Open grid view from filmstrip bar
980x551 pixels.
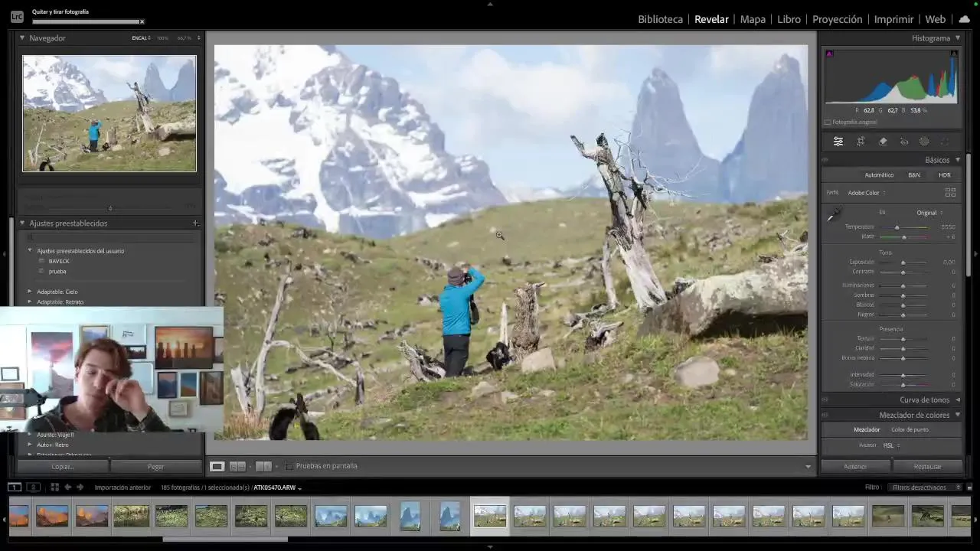click(54, 487)
